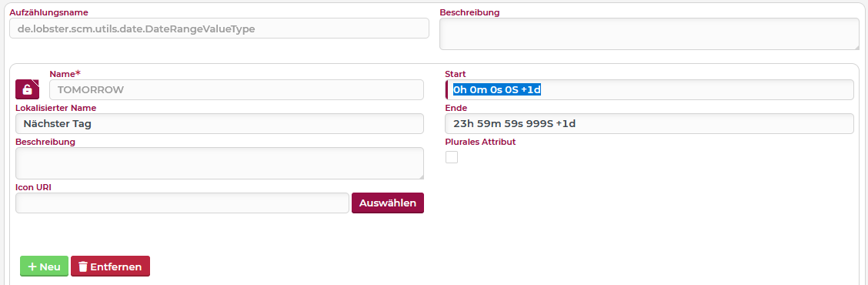The height and width of the screenshot is (285, 868).
Task: Click the Auswählen button
Action: coord(388,203)
